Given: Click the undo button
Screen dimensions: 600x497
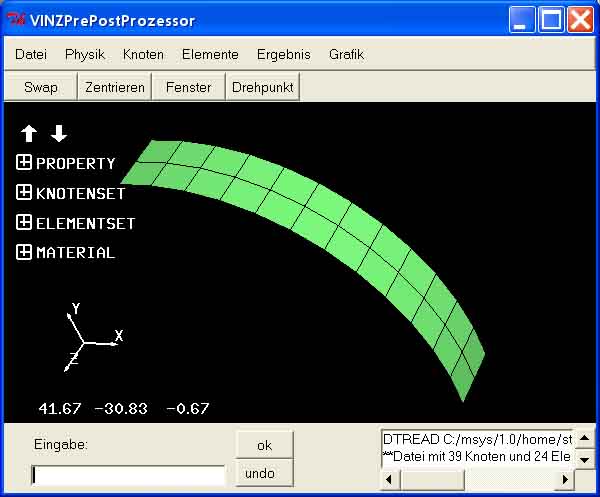Looking at the screenshot, I should coord(264,473).
